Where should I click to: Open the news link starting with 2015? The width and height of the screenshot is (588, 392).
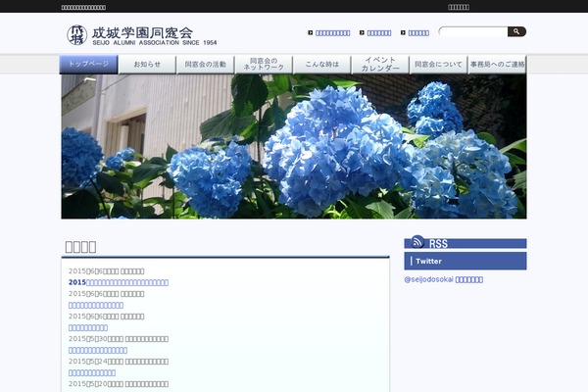tap(119, 282)
